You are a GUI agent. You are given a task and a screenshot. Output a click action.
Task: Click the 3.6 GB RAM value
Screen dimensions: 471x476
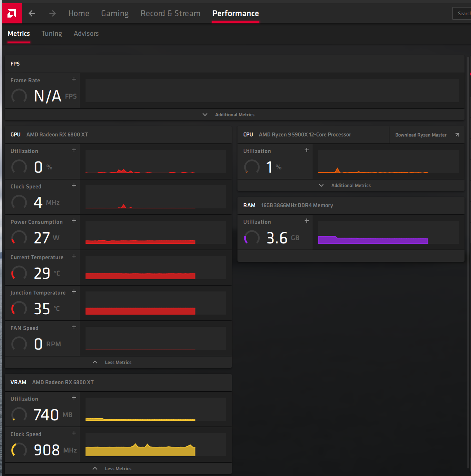click(x=283, y=238)
